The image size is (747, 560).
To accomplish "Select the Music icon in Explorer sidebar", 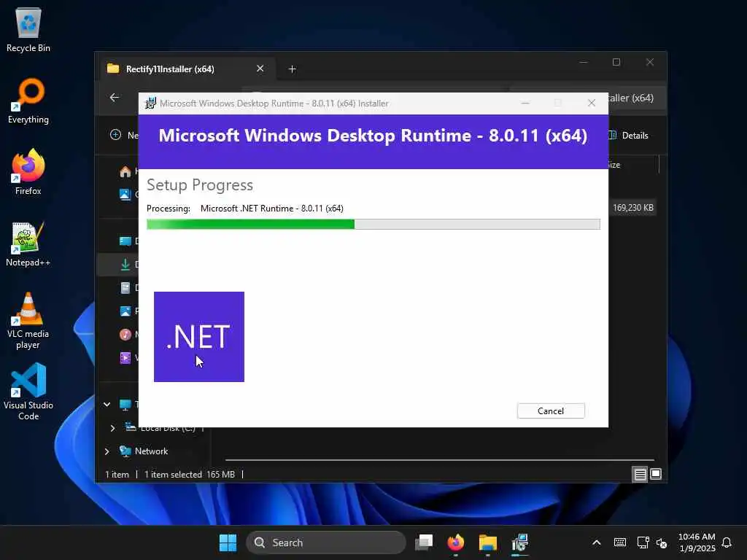I will coord(125,334).
